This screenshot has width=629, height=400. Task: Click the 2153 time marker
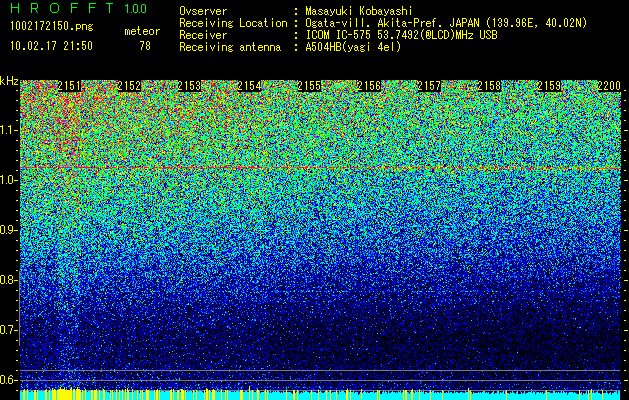[189, 86]
